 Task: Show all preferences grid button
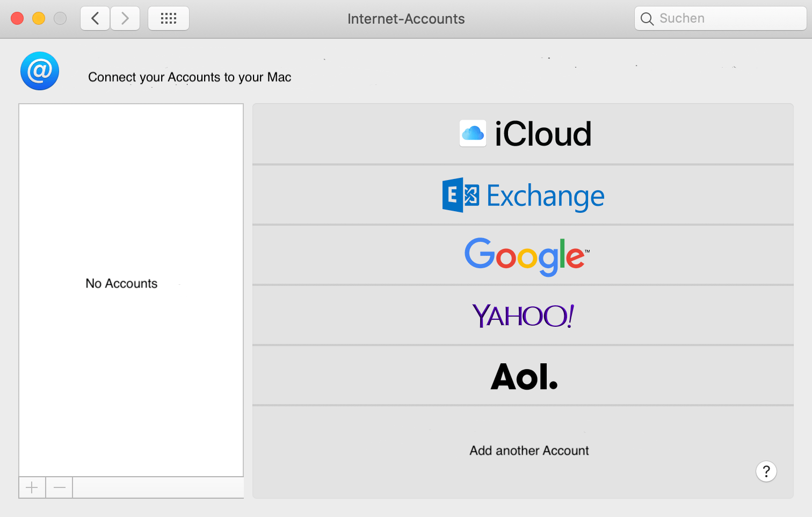169,18
